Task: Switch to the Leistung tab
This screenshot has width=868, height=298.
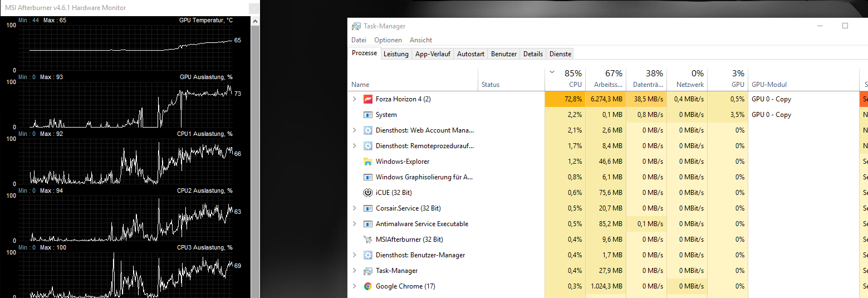Action: (396, 54)
